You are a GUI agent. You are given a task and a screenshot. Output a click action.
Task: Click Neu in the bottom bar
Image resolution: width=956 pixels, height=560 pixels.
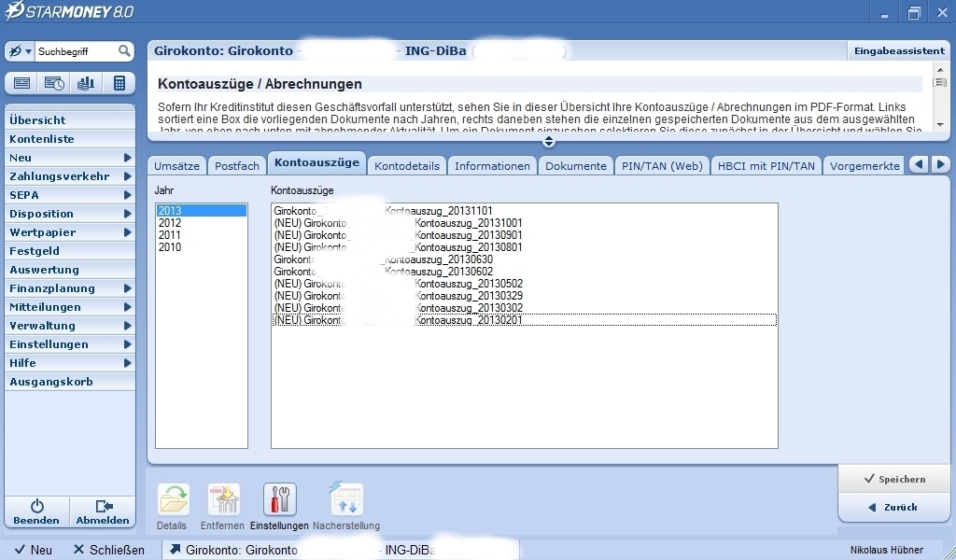(35, 550)
